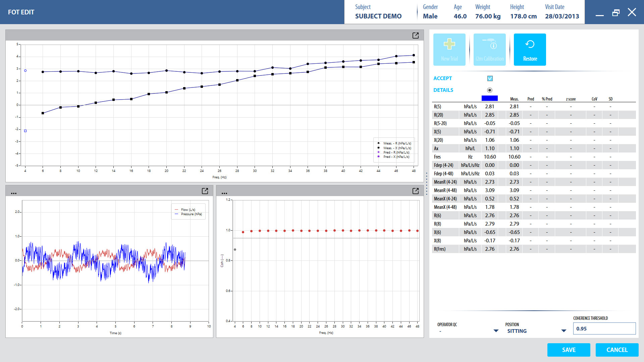
Task: Expand the Operator QC dropdown
Action: 496,331
